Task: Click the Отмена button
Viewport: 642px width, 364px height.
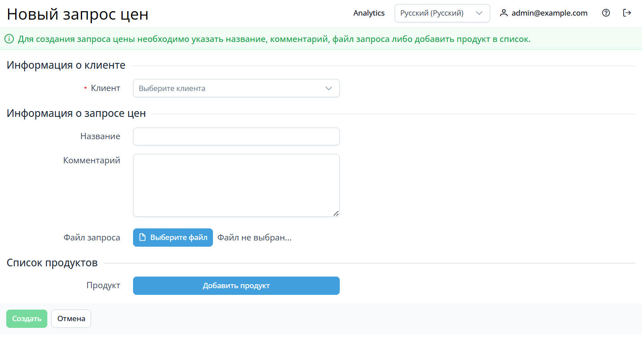Action: [x=71, y=318]
